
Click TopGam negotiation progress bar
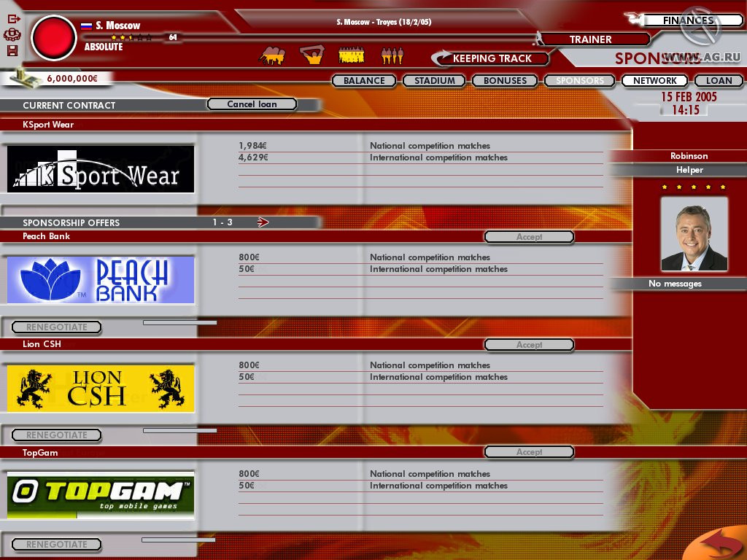click(178, 540)
